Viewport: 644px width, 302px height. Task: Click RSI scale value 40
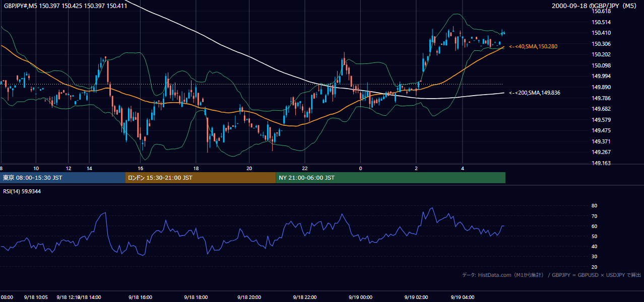[594, 246]
